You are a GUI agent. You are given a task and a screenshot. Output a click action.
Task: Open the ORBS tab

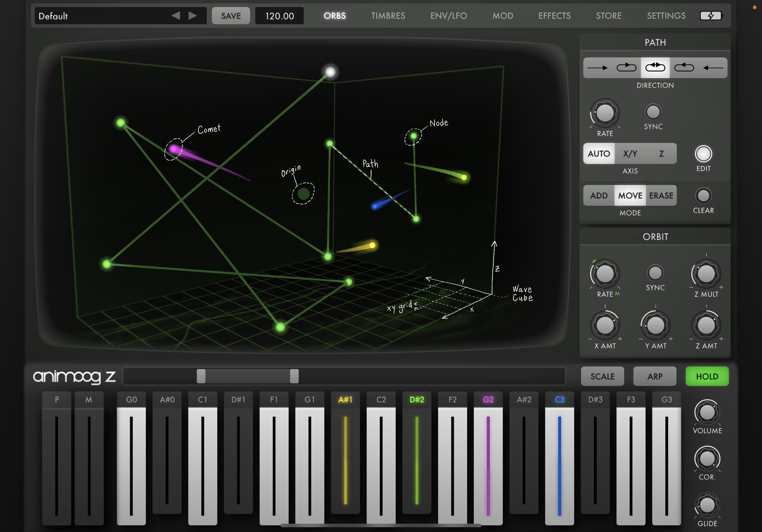click(334, 16)
